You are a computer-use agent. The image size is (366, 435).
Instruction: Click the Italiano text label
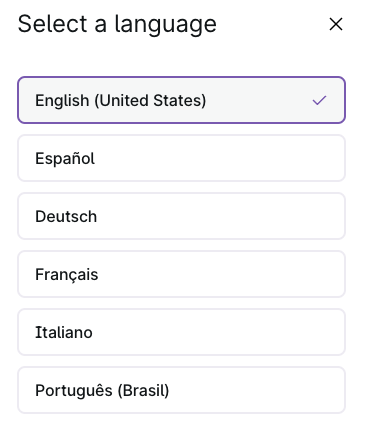(x=64, y=332)
